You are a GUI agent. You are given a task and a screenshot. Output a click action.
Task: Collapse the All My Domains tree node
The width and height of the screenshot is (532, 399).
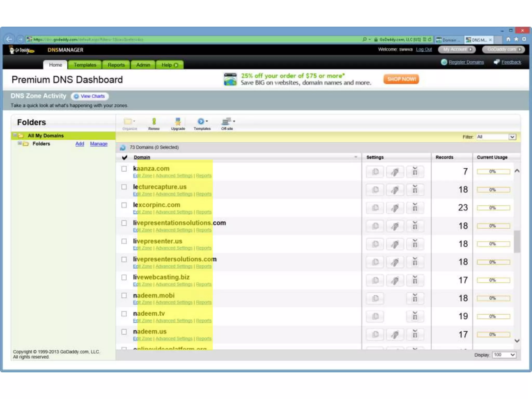(15, 135)
